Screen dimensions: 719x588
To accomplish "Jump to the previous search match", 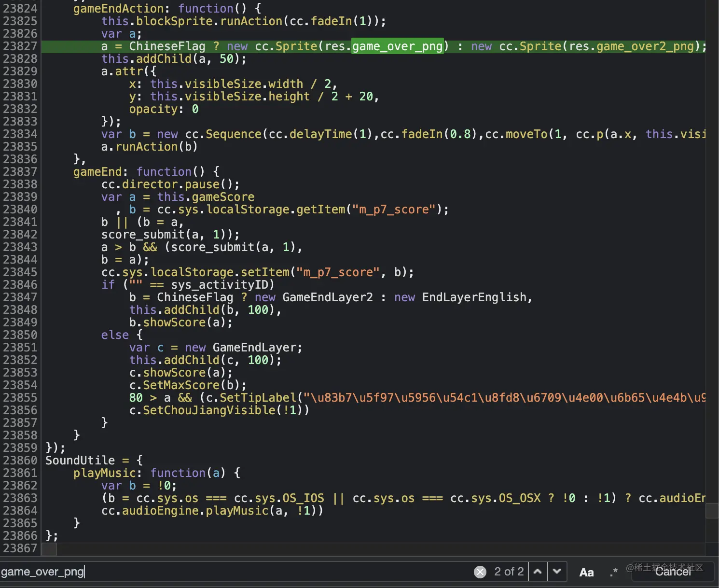I will 538,572.
